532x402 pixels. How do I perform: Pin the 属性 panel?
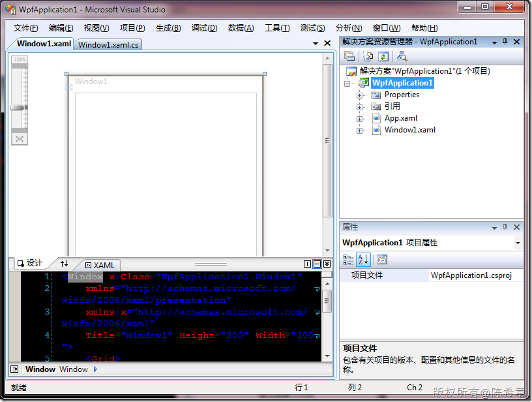(505, 227)
